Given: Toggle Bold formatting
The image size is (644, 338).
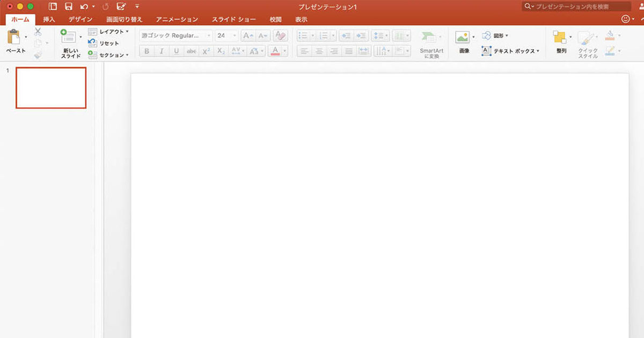Looking at the screenshot, I should pos(147,52).
